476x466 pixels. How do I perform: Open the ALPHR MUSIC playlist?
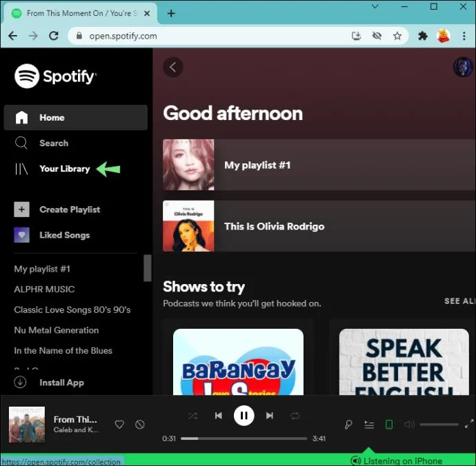pyautogui.click(x=44, y=289)
